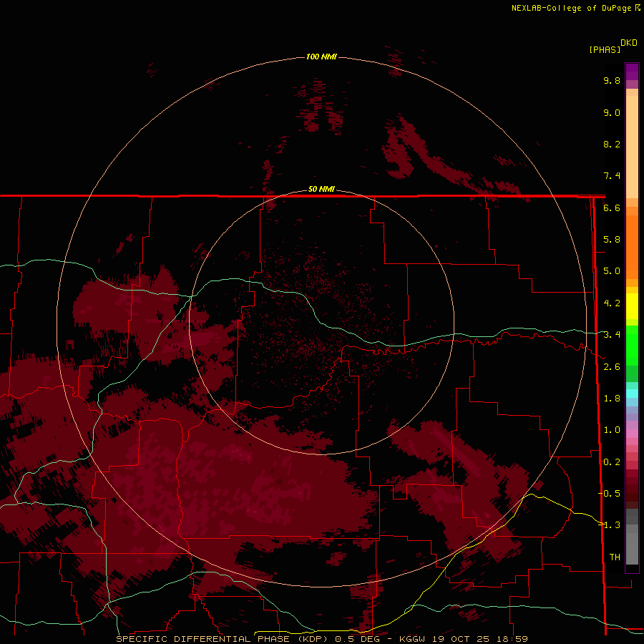Image resolution: width=644 pixels, height=644 pixels.
Task: Click the 6.6 scale label
Action: pos(612,208)
